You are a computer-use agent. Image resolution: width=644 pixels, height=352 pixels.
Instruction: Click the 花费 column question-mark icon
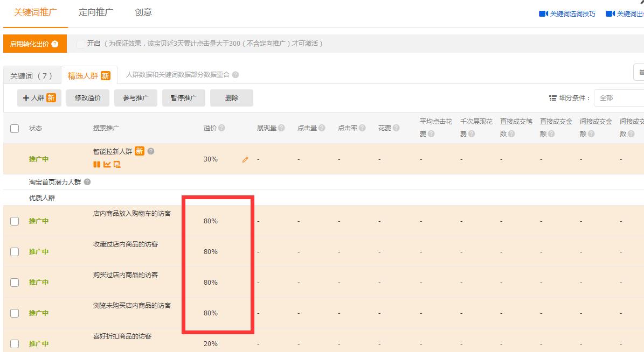coord(397,128)
